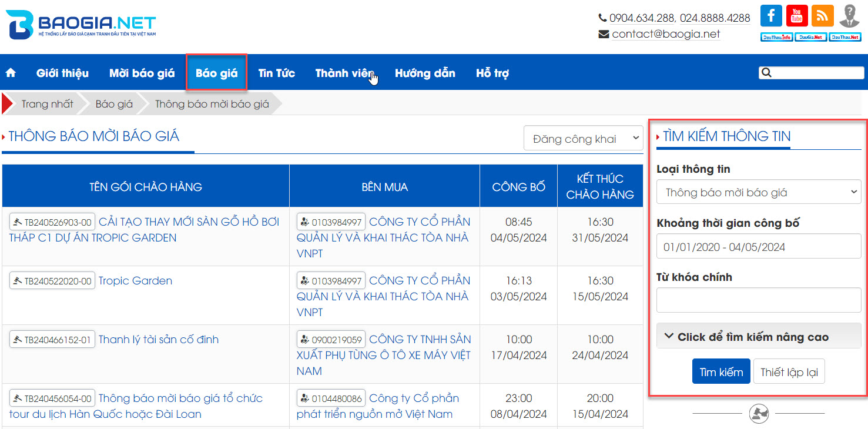The width and height of the screenshot is (868, 429).
Task: Click the TÊN GÓI CHÀO HÀNG column header
Action: click(x=146, y=187)
